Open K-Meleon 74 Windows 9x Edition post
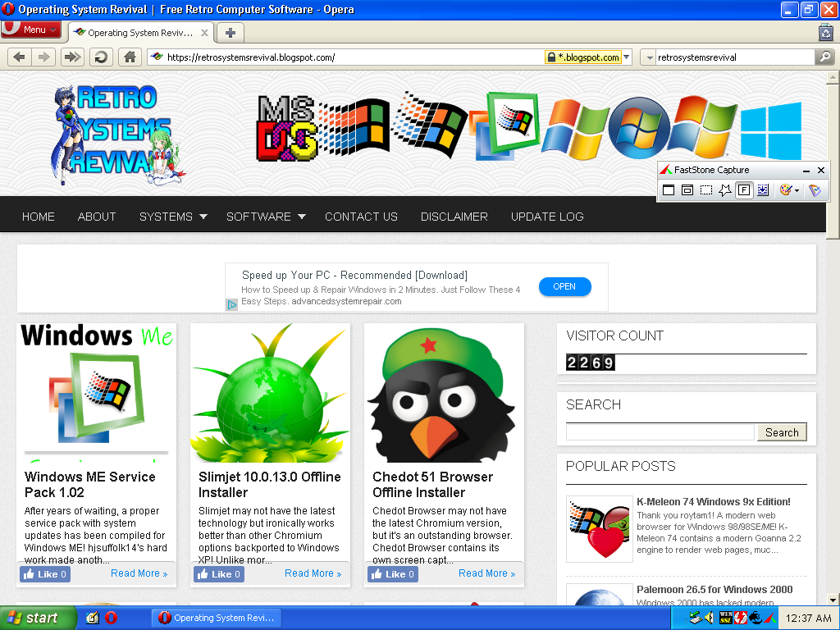Screen dimensions: 840x630 pos(713,502)
